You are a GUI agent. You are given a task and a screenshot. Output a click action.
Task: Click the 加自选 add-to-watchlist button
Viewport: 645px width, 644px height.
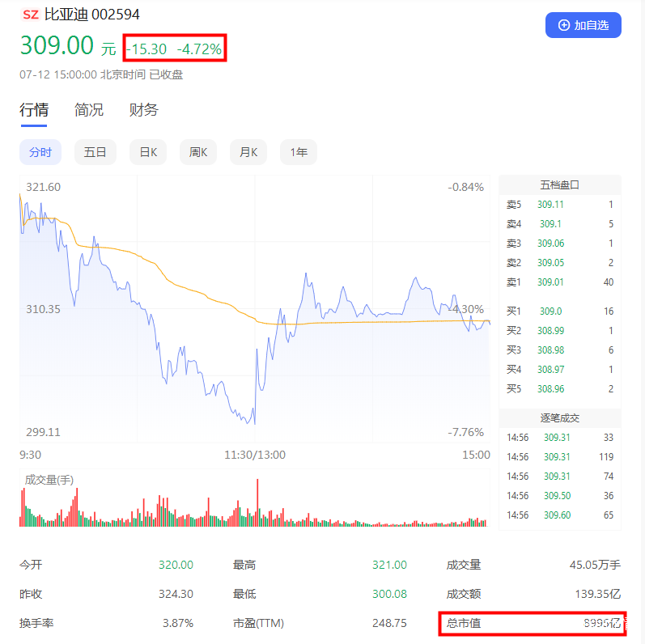click(583, 25)
